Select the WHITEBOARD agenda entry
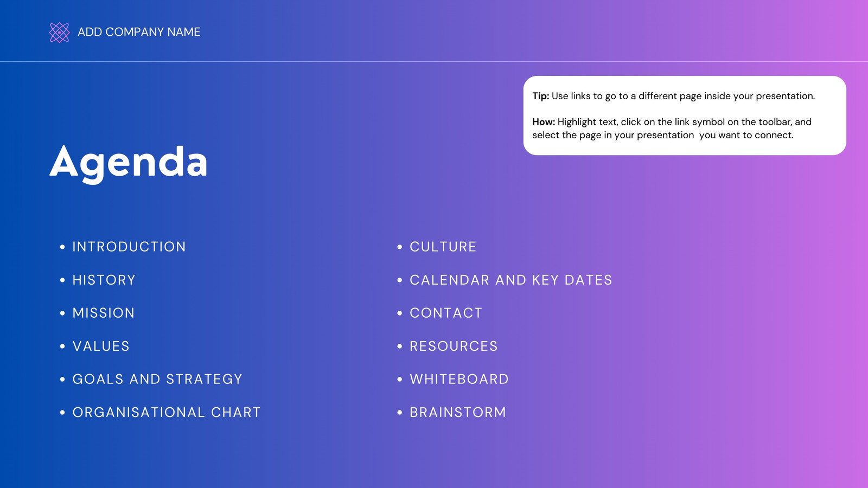The width and height of the screenshot is (868, 488). [459, 379]
